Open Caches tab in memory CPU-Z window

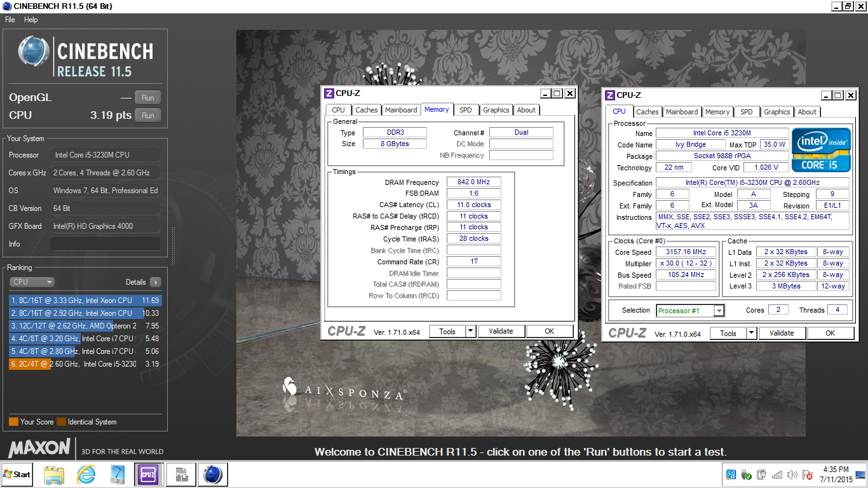(x=367, y=110)
